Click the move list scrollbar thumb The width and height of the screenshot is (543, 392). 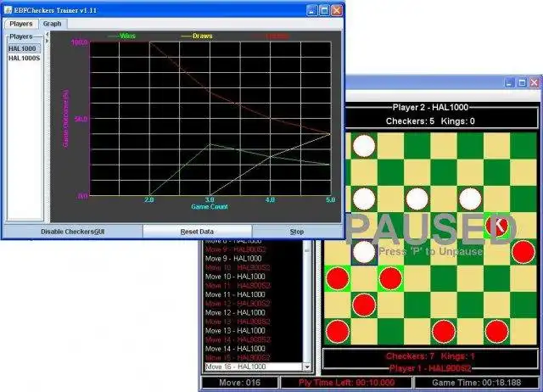[x=307, y=249]
